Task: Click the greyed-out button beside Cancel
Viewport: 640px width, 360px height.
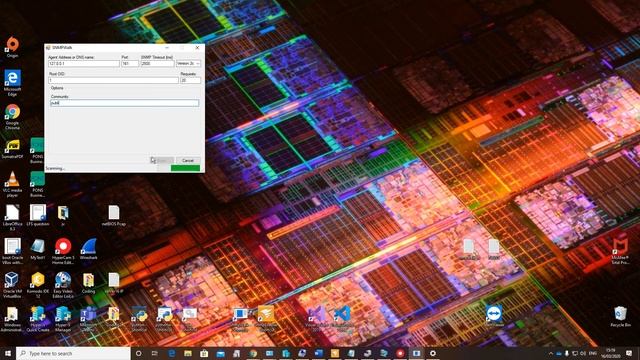Action: (163, 160)
